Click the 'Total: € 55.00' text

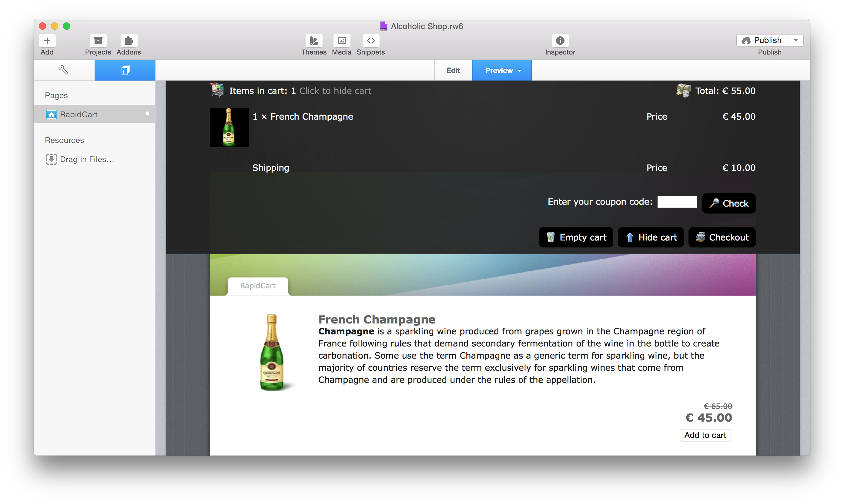point(725,91)
